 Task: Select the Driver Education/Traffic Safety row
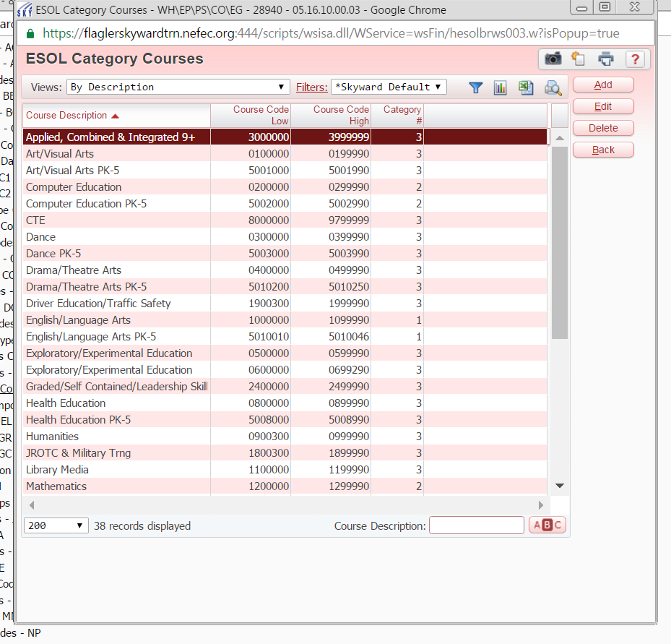click(285, 304)
